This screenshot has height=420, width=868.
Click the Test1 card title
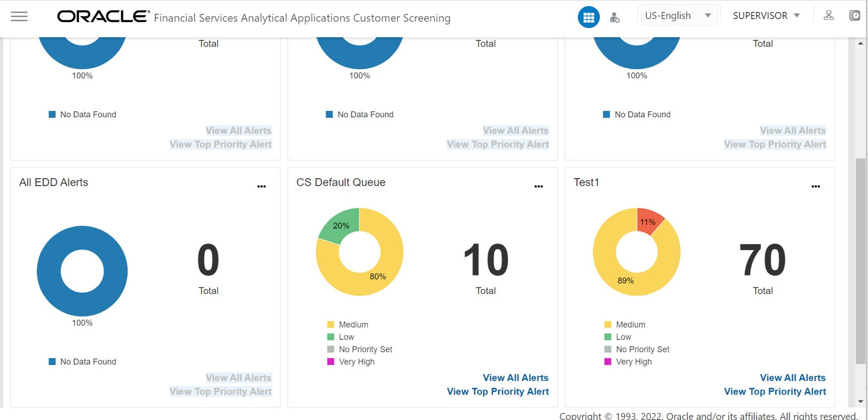586,183
